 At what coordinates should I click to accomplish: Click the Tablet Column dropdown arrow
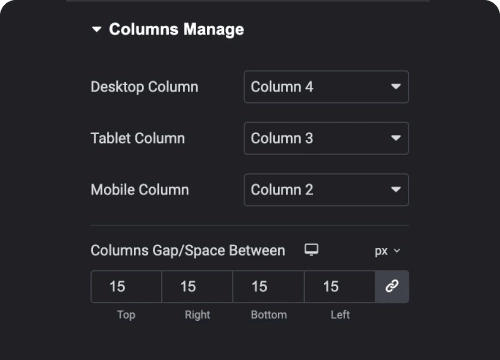click(396, 138)
